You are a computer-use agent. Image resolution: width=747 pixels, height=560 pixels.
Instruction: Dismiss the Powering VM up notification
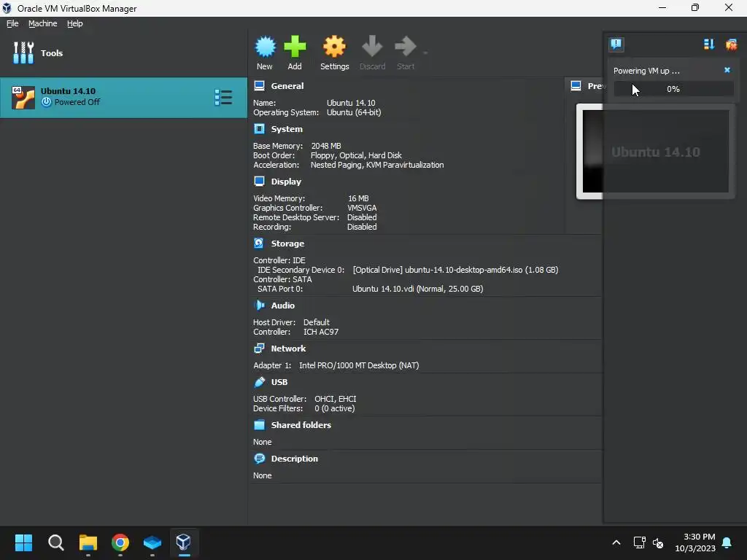tap(727, 70)
